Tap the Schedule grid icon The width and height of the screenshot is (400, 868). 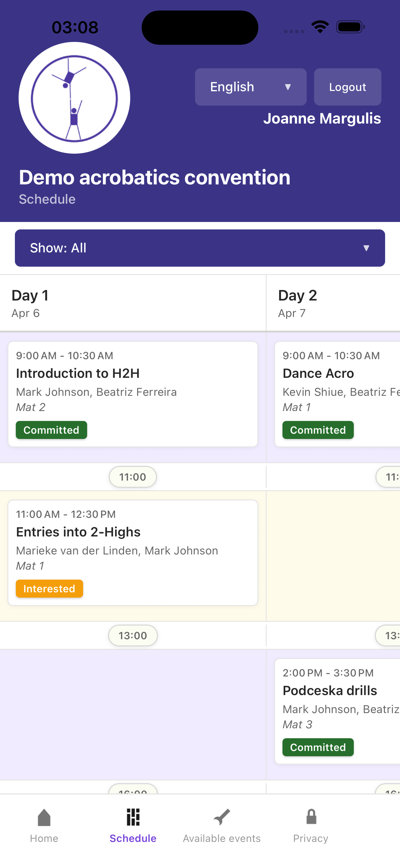point(133,817)
